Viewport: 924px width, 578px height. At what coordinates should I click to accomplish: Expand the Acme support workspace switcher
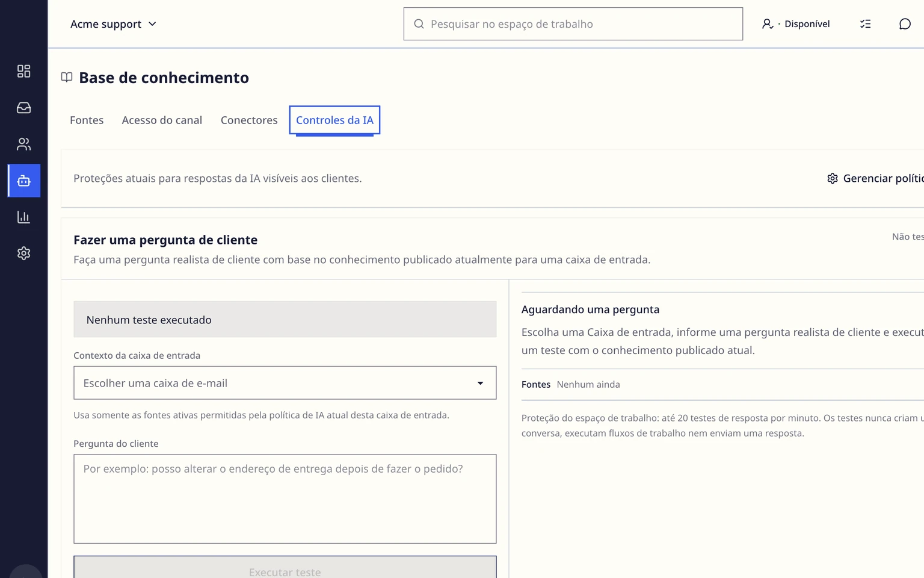[x=113, y=24]
